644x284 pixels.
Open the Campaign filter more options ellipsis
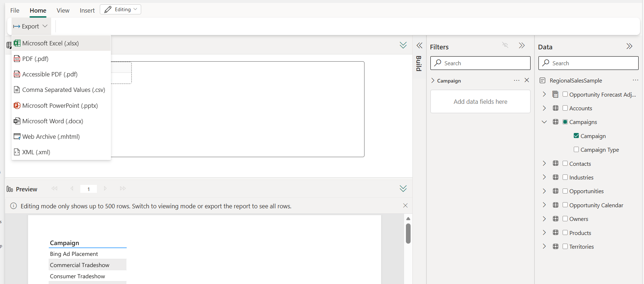pos(516,80)
